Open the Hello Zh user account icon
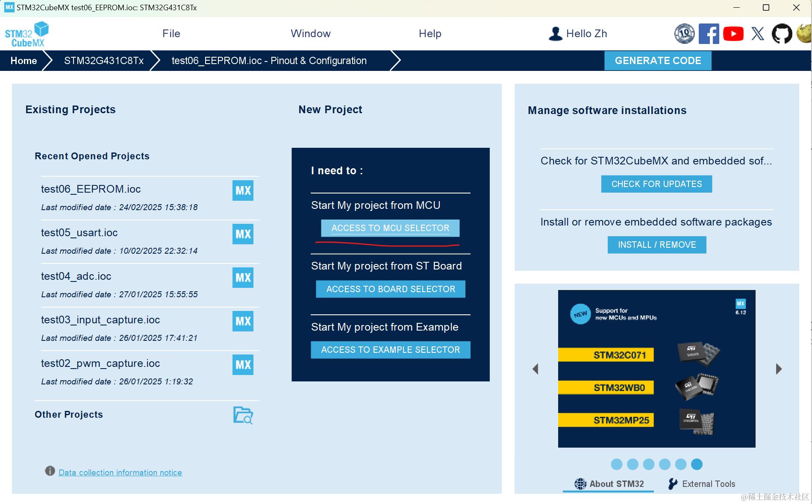 (x=555, y=34)
